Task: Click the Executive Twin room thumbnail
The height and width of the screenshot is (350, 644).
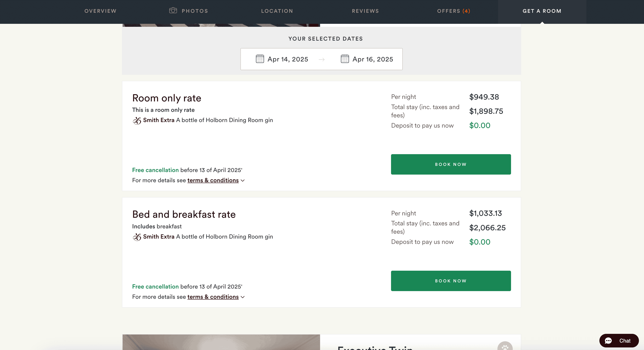Action: pos(221,343)
